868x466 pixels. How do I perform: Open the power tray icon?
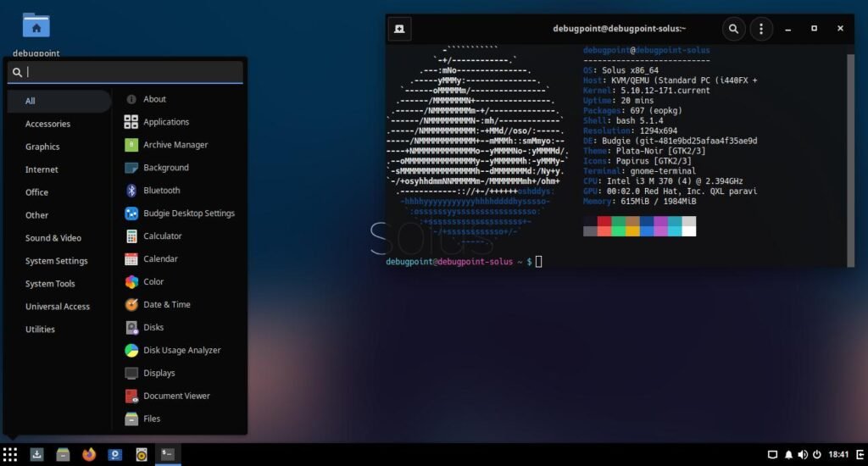tap(816, 454)
